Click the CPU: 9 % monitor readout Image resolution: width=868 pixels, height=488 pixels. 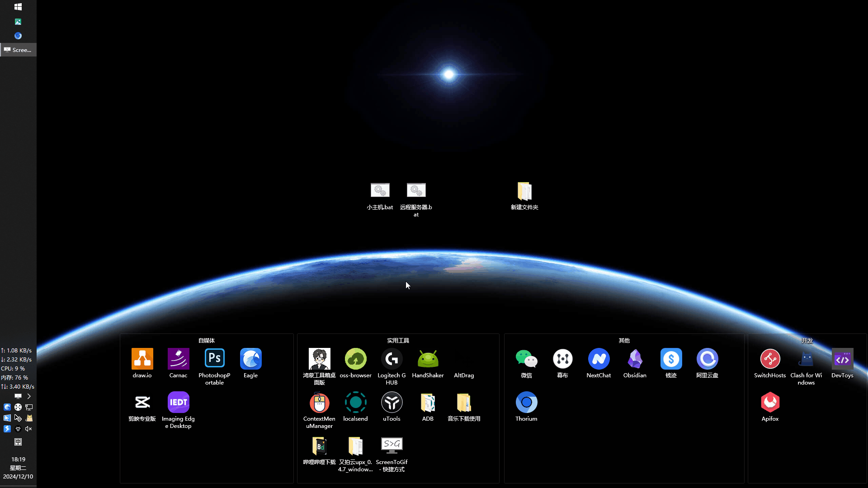pos(13,368)
